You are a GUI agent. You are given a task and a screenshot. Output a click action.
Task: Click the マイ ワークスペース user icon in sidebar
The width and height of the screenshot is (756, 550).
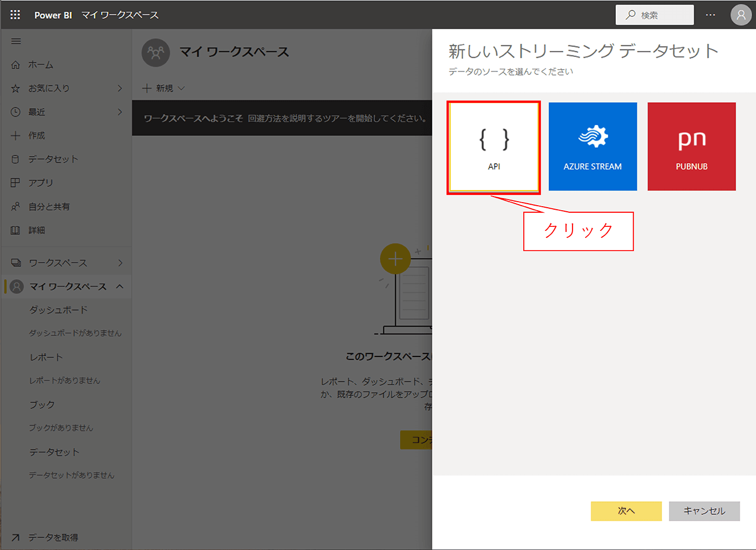point(17,287)
